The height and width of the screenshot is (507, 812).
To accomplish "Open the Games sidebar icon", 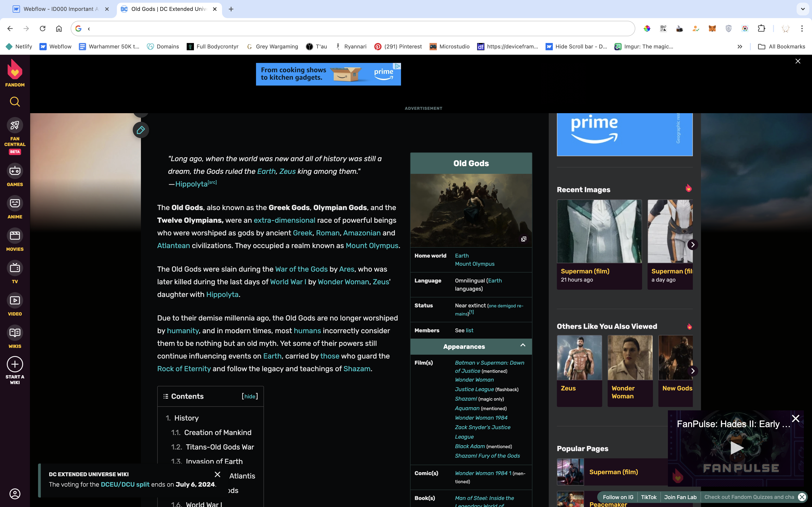I will (x=15, y=171).
